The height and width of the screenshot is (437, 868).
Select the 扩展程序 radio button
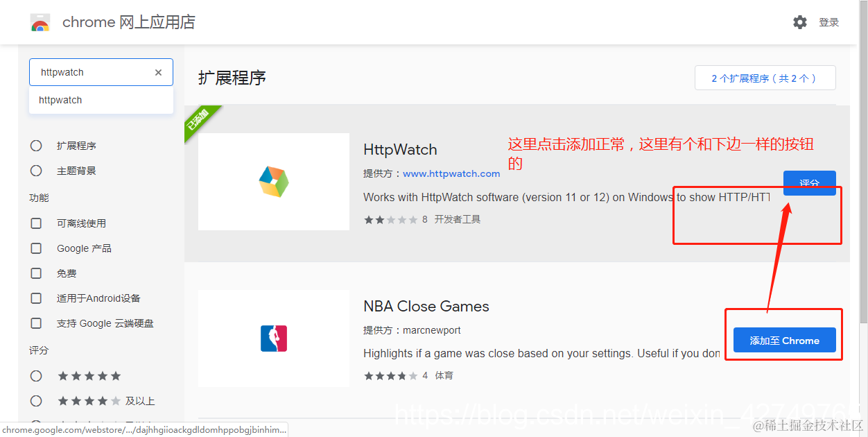click(36, 146)
